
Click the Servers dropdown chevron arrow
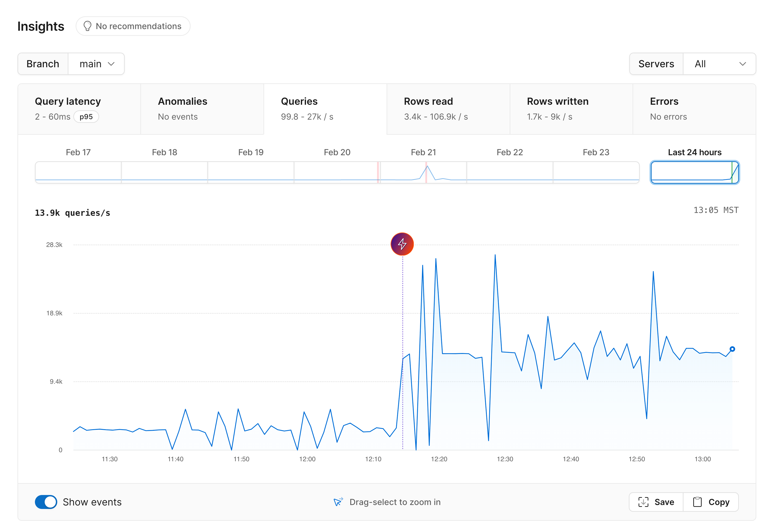point(742,64)
